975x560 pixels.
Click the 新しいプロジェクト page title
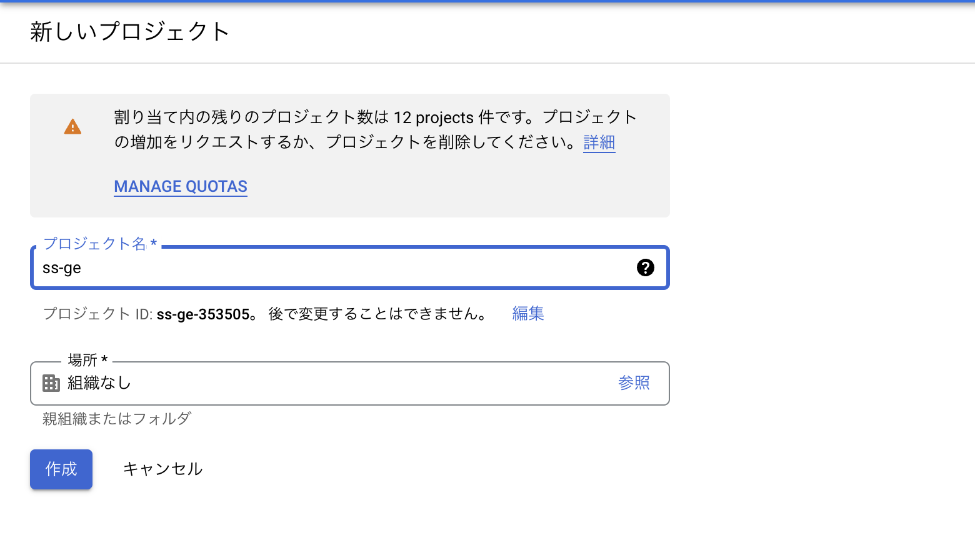pos(129,32)
